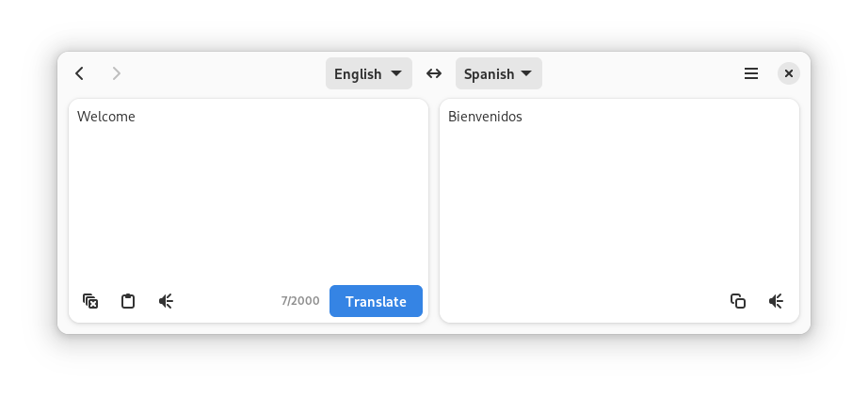Go back in translation history
The image size is (868, 397).
tap(80, 73)
